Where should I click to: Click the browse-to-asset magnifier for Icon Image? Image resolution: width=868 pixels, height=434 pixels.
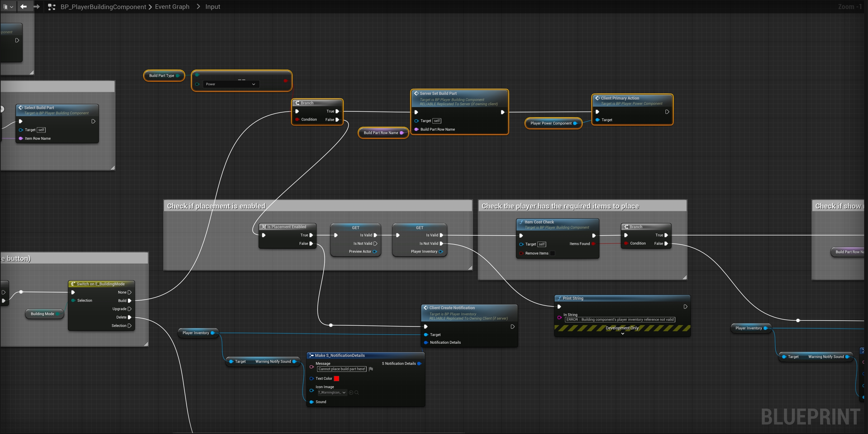pyautogui.click(x=357, y=392)
